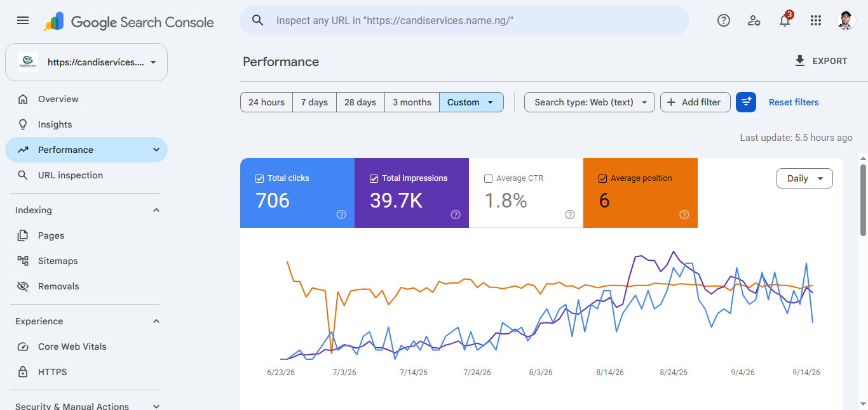The height and width of the screenshot is (410, 868).
Task: Open the Daily granularity dropdown
Action: pos(804,178)
